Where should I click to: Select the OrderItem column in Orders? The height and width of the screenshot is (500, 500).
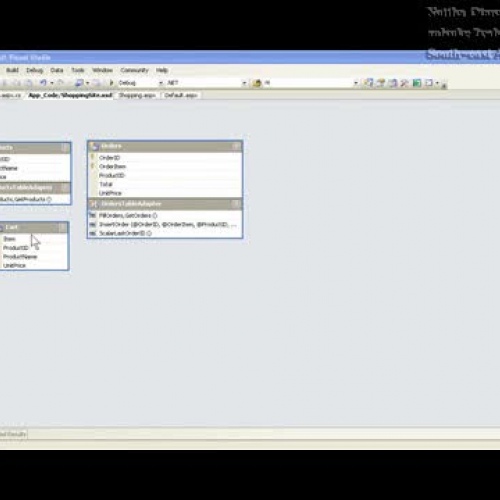[x=165, y=166]
